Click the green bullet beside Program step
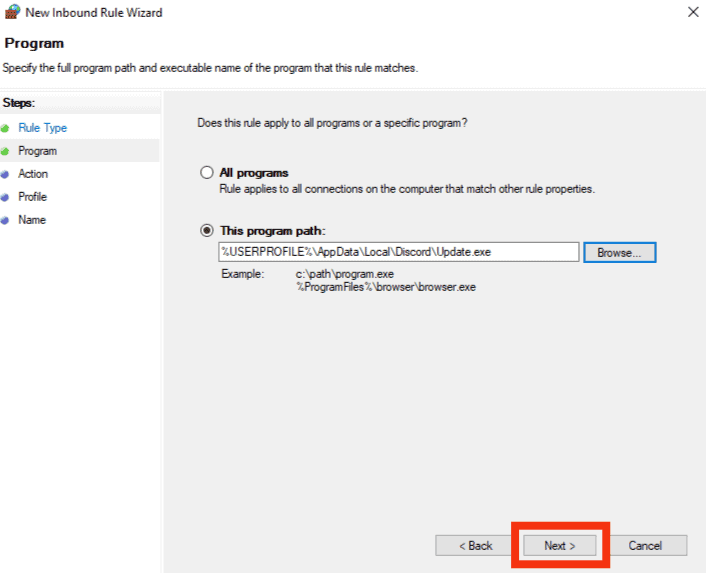706x573 pixels. (x=5, y=151)
